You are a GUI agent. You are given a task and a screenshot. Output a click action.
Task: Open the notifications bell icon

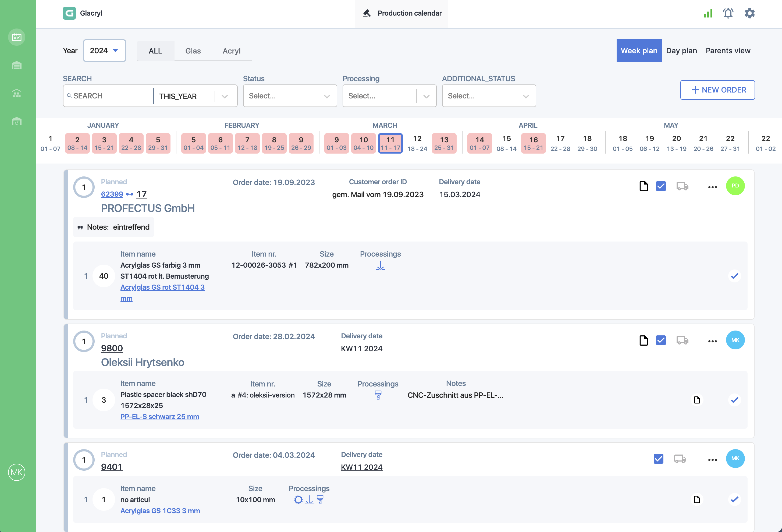coord(728,13)
